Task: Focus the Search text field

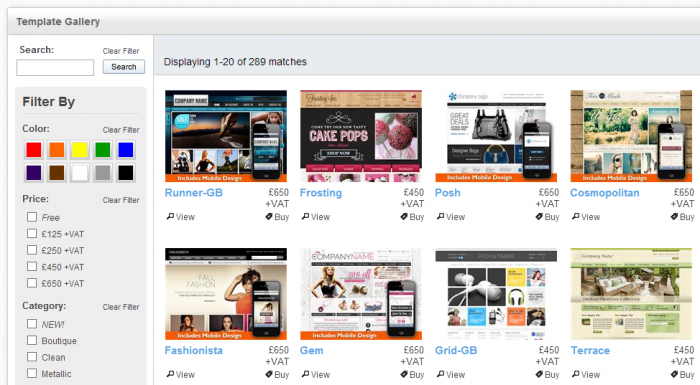Action: pos(55,67)
